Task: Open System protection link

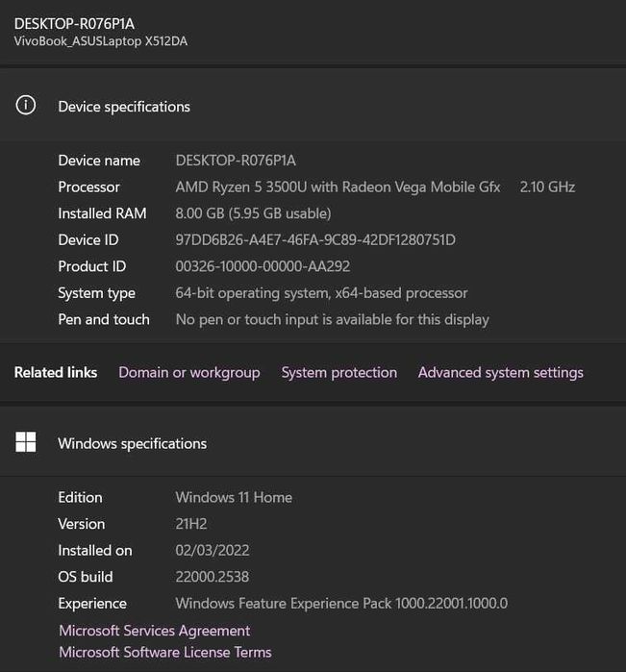Action: [339, 372]
